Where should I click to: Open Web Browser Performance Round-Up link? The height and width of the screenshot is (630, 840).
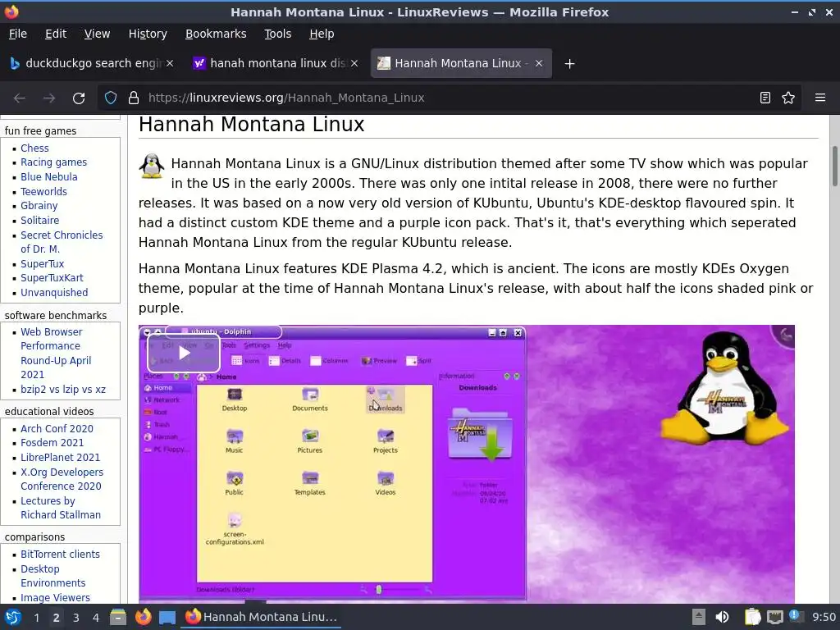[x=56, y=354]
